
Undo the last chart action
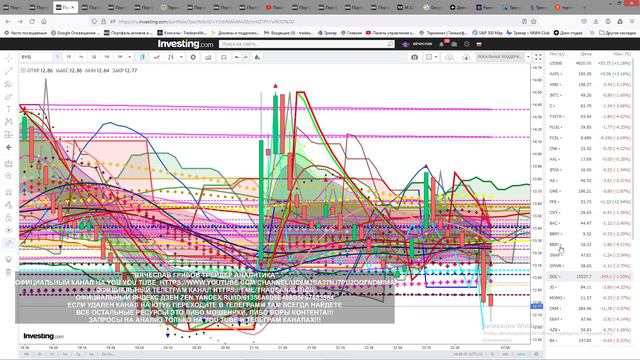click(x=237, y=57)
